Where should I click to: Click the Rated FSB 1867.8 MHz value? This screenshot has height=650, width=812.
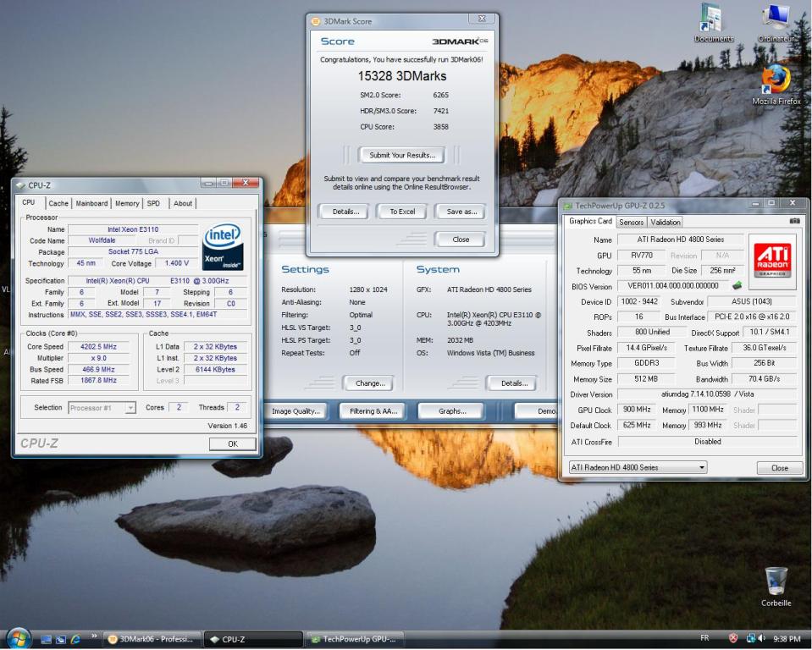(x=98, y=380)
